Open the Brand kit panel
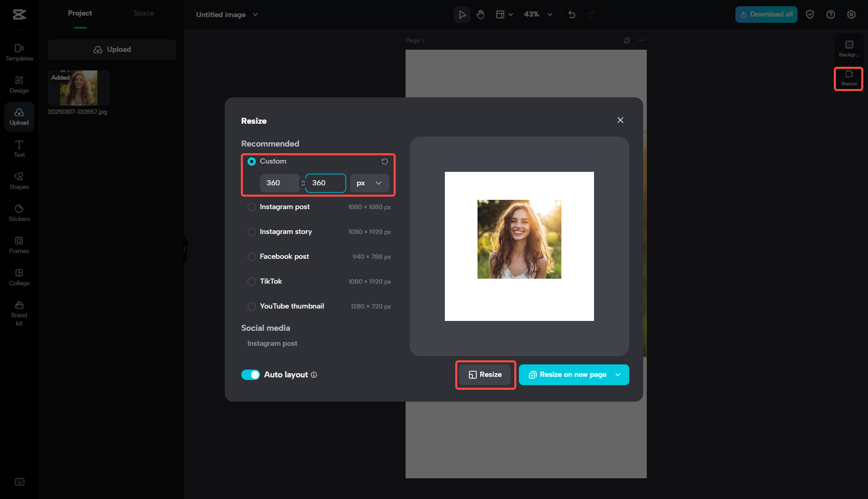The image size is (868, 499). (x=19, y=313)
